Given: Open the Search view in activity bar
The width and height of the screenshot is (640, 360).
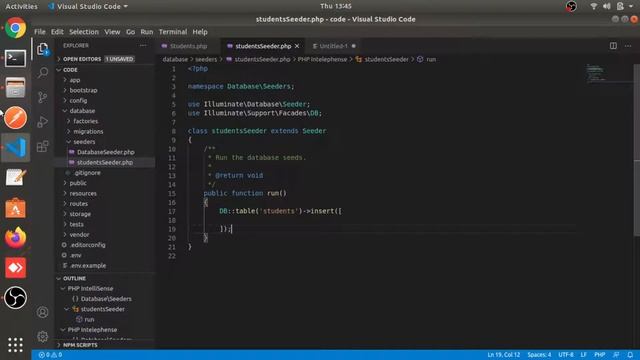Looking at the screenshot, I should tap(43, 73).
